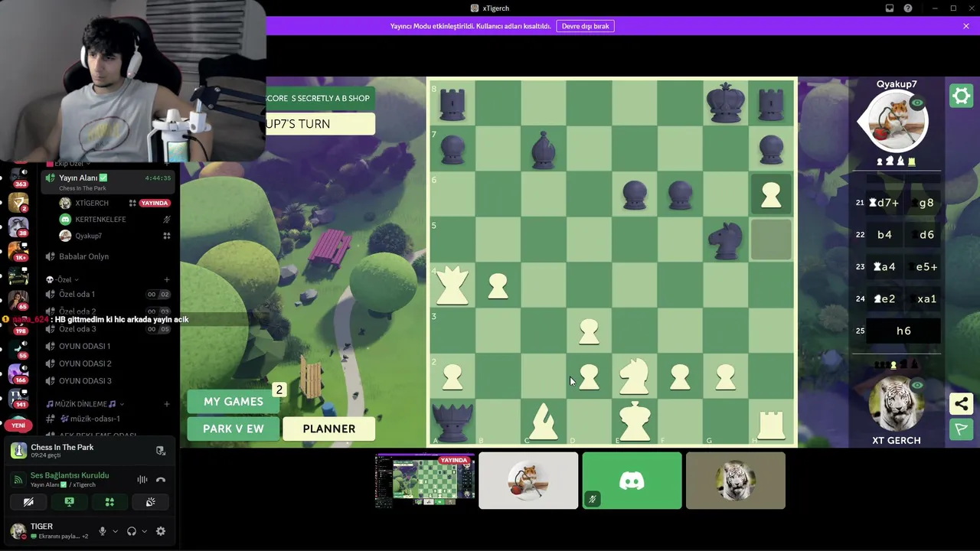Screen dimensions: 980x551
Task: Mute the microphone
Action: (103, 531)
